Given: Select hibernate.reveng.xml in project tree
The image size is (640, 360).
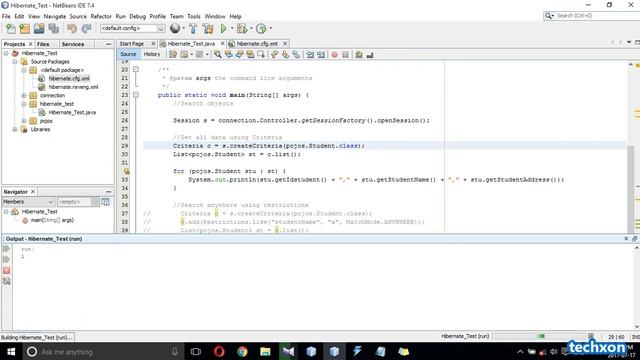Looking at the screenshot, I should pyautogui.click(x=73, y=87).
